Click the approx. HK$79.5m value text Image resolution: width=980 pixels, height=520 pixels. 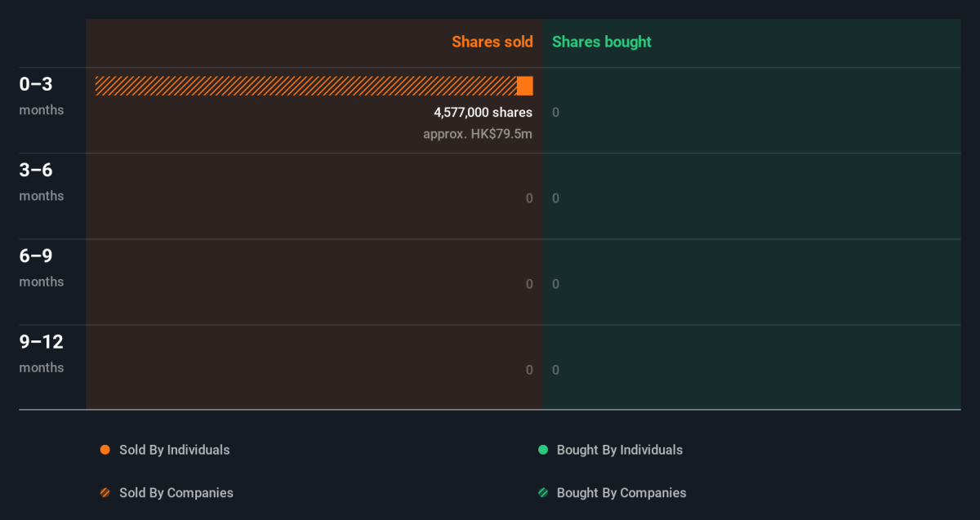pos(478,133)
